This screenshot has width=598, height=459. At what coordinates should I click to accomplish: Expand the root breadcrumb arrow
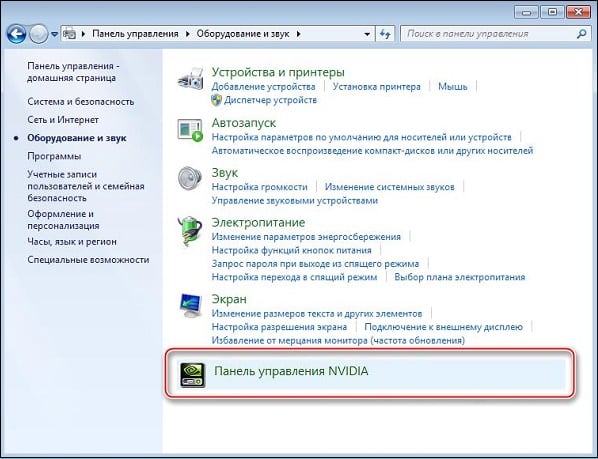click(84, 34)
